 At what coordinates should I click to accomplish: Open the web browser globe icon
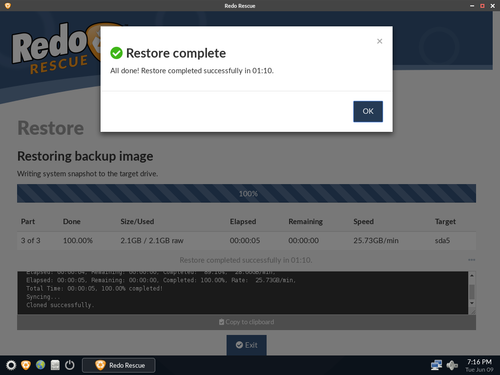(x=40, y=365)
